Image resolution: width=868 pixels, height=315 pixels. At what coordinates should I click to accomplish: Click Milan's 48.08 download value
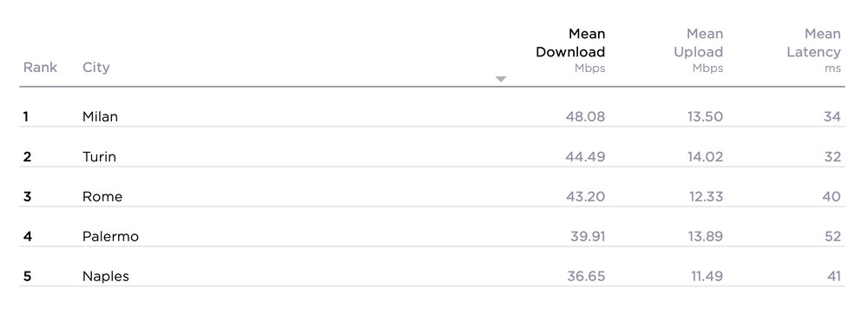point(585,117)
